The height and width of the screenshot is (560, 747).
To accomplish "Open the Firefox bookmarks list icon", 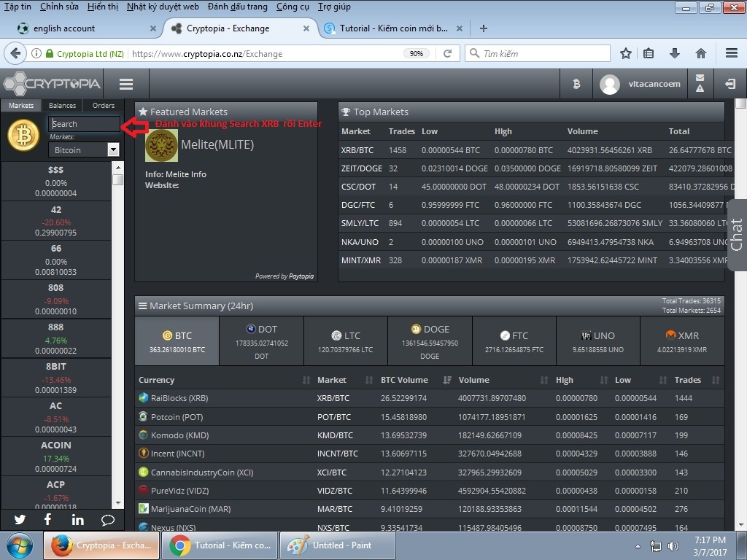I will 649,53.
